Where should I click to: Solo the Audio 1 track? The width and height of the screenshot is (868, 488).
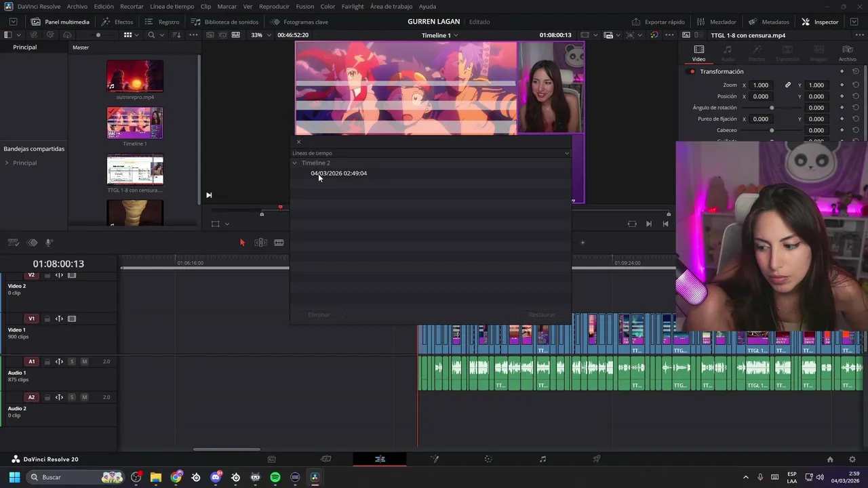click(x=72, y=361)
